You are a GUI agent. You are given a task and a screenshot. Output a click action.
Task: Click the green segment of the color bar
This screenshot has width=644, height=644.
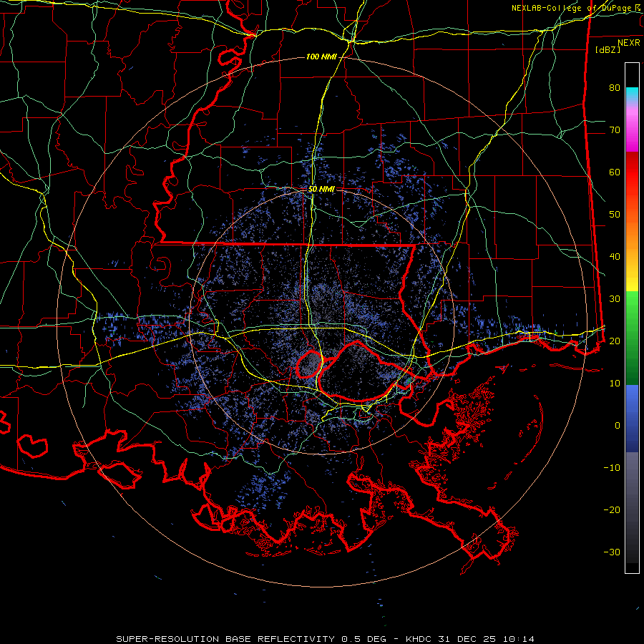click(632, 338)
